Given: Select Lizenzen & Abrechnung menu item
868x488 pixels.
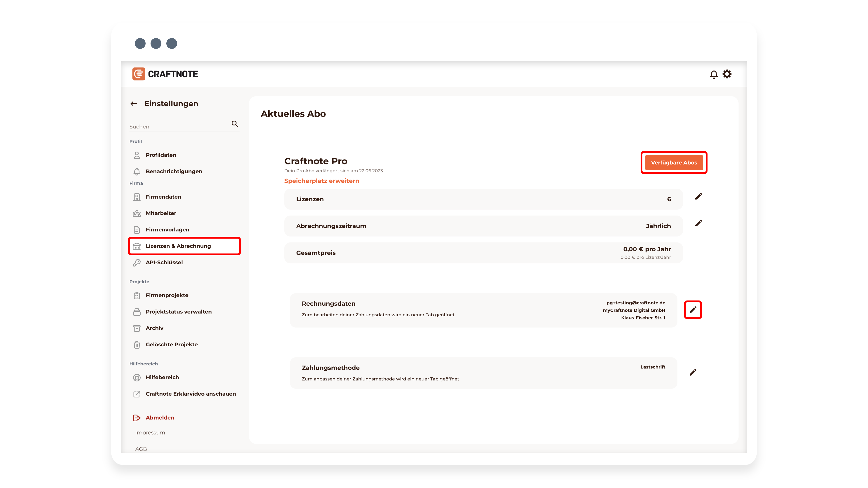Looking at the screenshot, I should coord(178,246).
